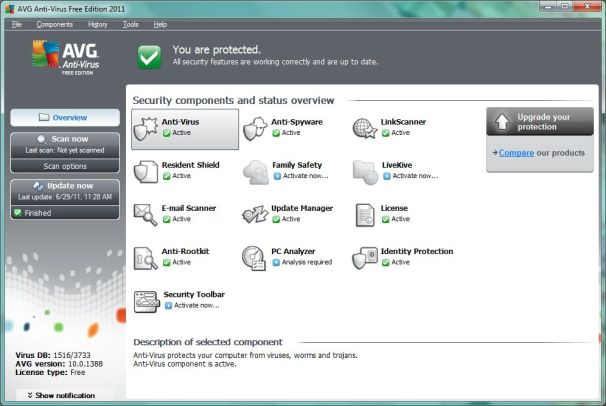Click the Scan now magnifier icon
The image size is (606, 406).
click(x=42, y=139)
